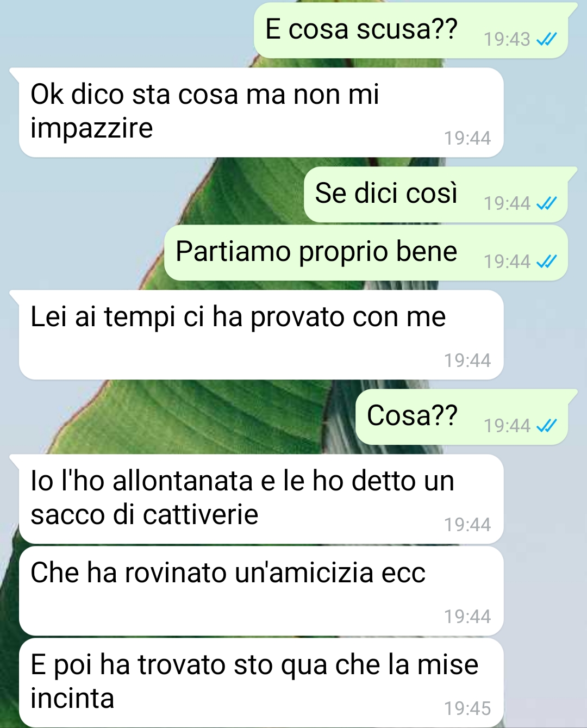Tap the 'Se dici così' message bubble
587x728 pixels.
point(436,195)
